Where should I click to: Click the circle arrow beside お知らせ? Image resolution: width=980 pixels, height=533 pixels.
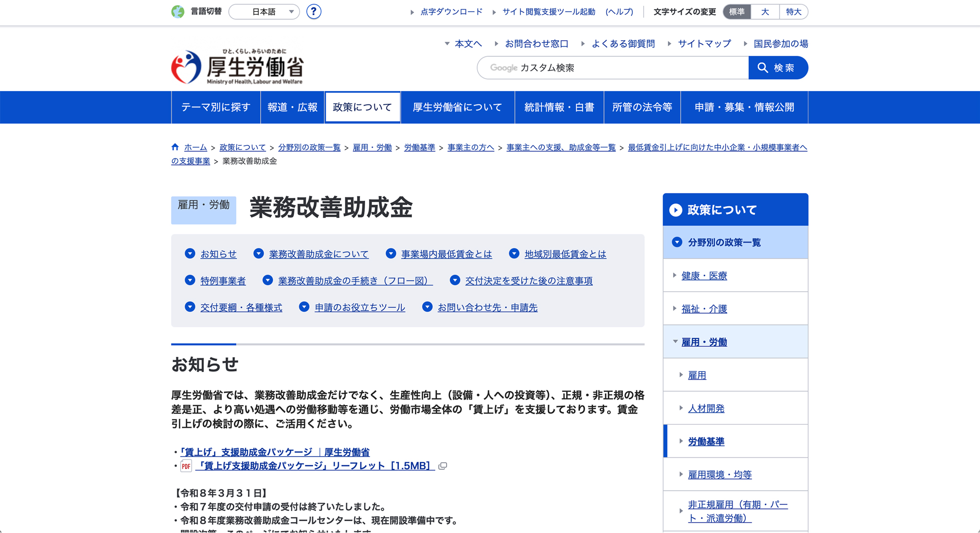coord(190,254)
